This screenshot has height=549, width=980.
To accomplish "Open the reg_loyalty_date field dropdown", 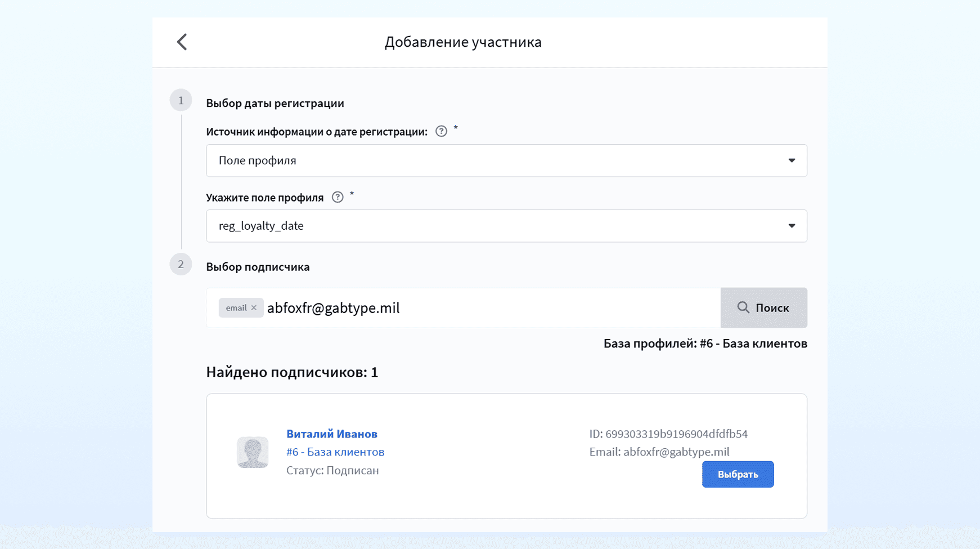I will (x=506, y=226).
